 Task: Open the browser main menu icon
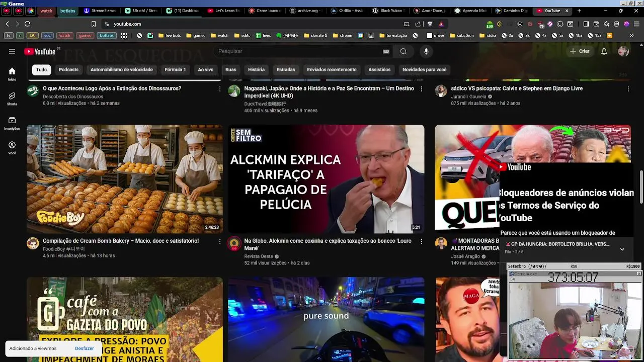(636, 24)
